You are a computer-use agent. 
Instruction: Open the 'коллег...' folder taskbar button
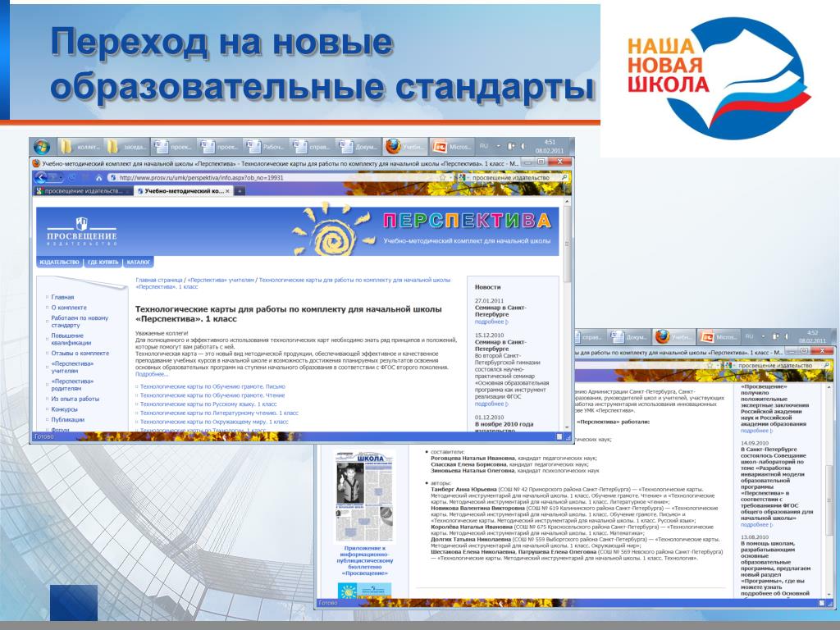pos(81,146)
